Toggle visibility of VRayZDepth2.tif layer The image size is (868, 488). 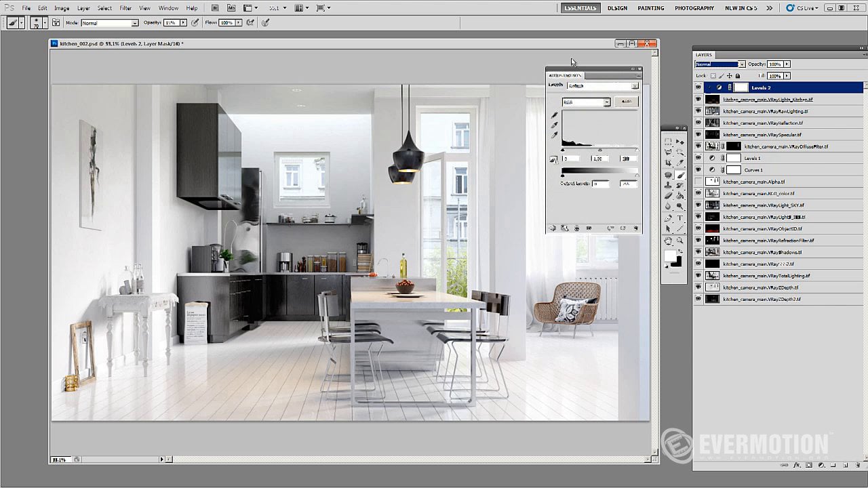pyautogui.click(x=698, y=299)
